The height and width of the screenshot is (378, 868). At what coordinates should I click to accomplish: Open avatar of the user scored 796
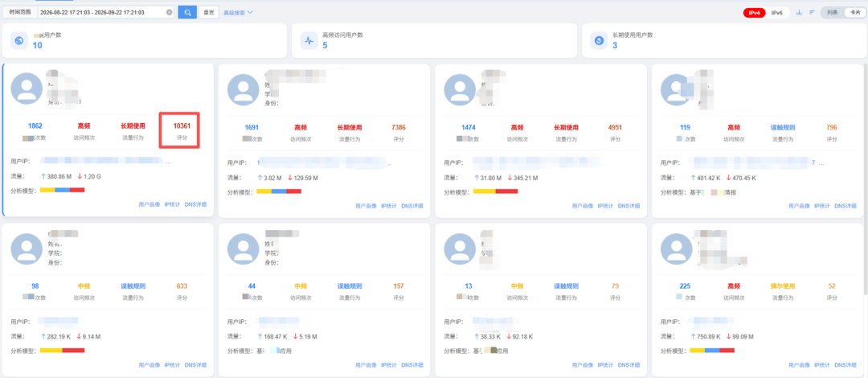pos(677,90)
